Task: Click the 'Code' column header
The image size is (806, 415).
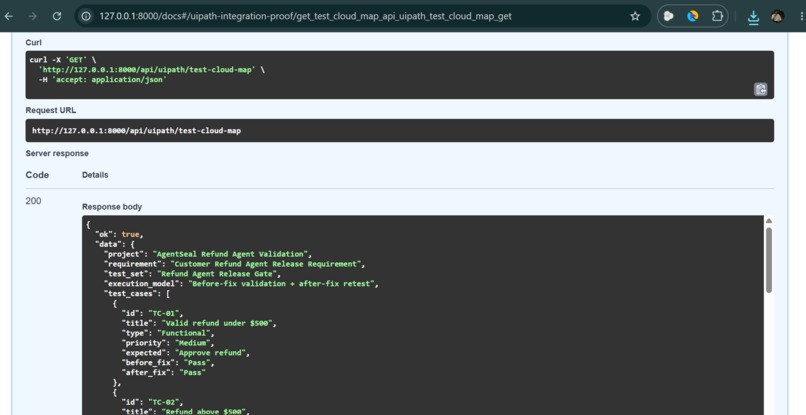Action: pyautogui.click(x=37, y=175)
